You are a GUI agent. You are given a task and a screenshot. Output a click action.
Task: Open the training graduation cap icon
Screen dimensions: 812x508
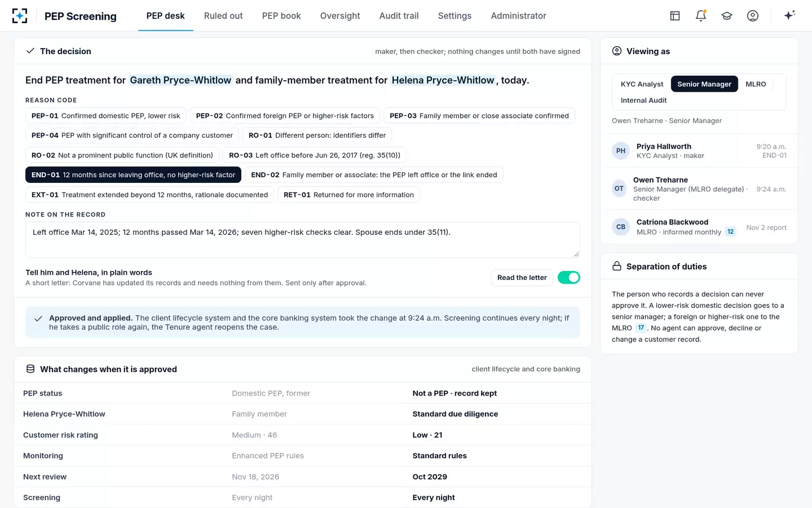(x=727, y=16)
